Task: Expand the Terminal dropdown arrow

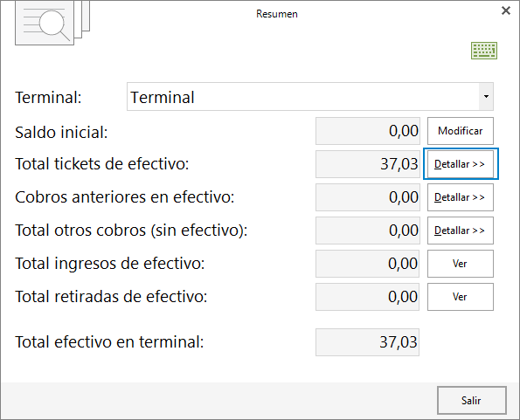Action: (x=486, y=97)
